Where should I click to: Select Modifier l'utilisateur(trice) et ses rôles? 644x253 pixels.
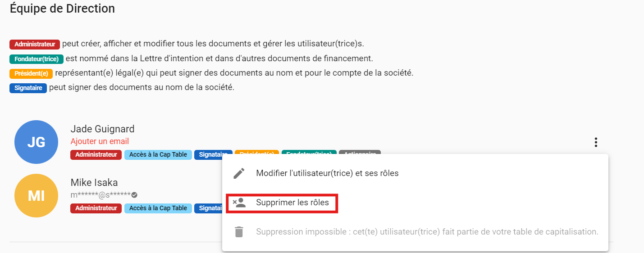[327, 173]
